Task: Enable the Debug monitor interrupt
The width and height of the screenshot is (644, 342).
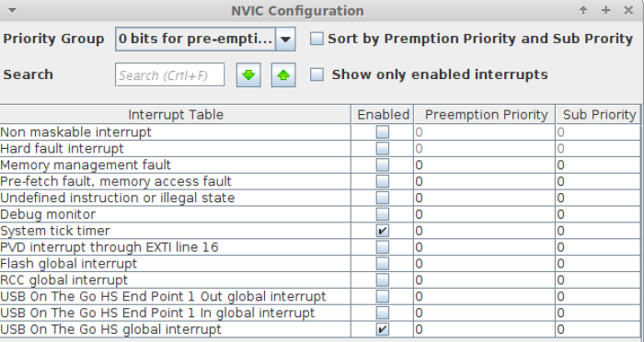Action: coord(383,214)
